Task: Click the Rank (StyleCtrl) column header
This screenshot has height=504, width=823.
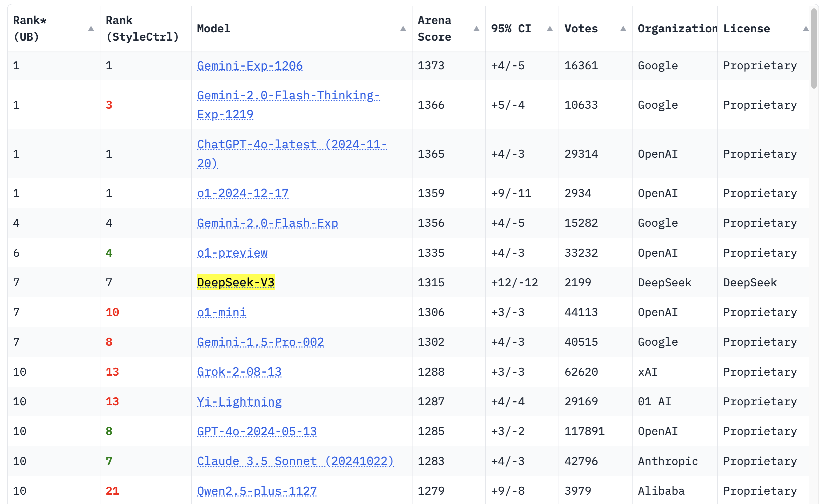Action: tap(142, 29)
